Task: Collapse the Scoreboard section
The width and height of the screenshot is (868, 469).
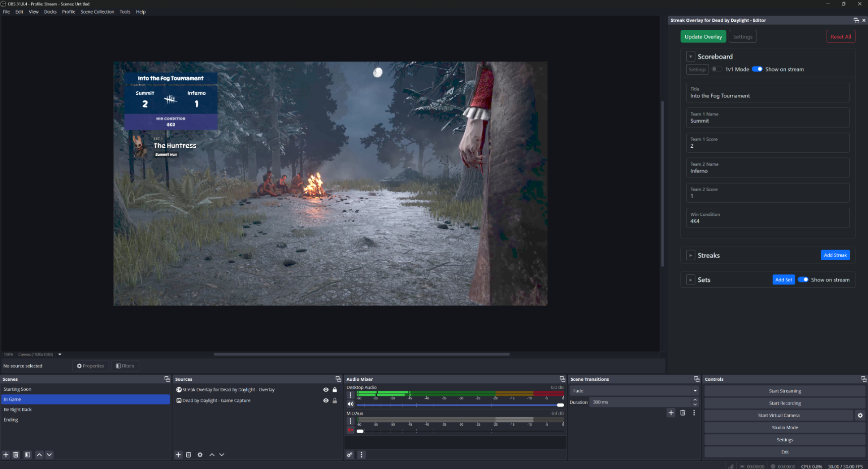Action: pyautogui.click(x=690, y=57)
